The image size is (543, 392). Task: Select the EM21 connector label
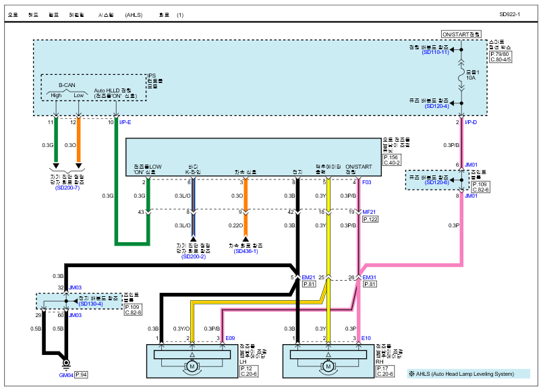point(308,277)
